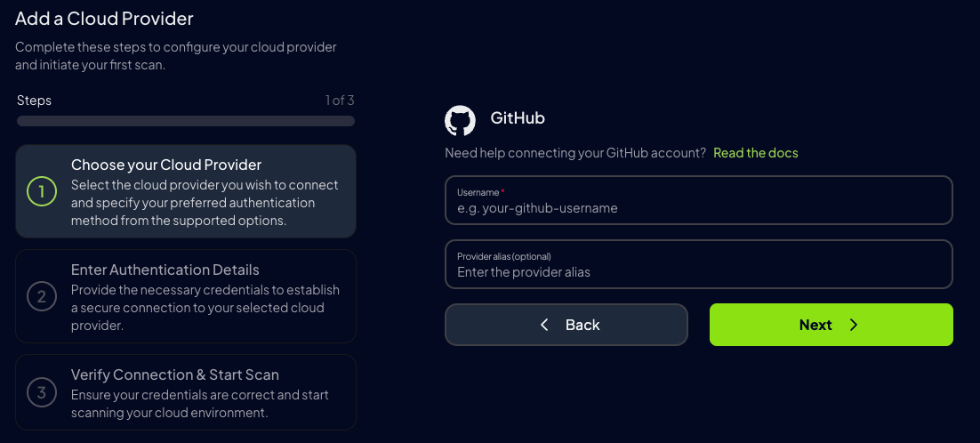Click the right chevron in the Next button

click(x=854, y=325)
